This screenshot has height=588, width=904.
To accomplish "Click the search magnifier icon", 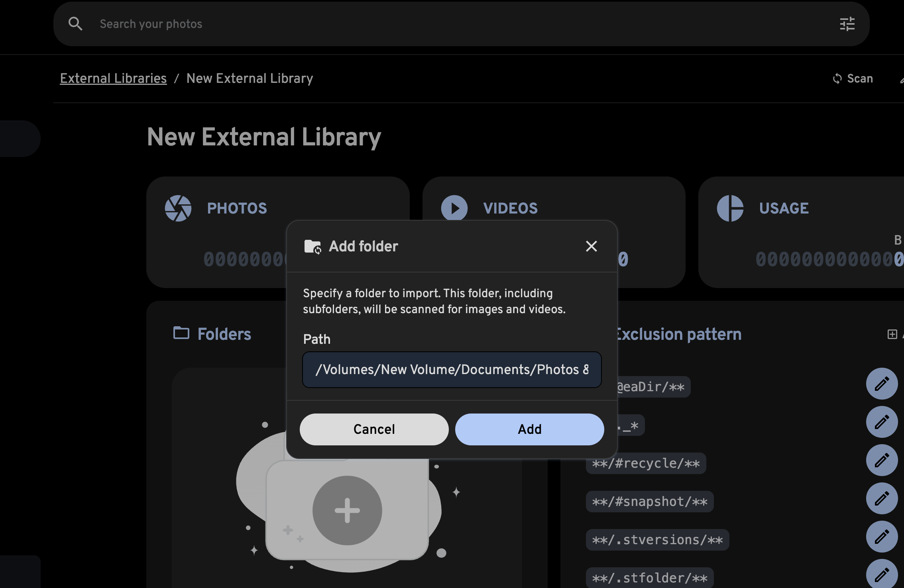I will tap(75, 24).
